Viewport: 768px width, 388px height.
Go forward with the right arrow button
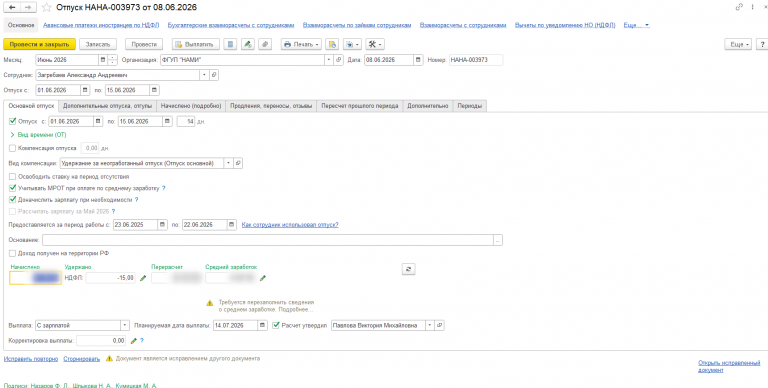pos(28,7)
